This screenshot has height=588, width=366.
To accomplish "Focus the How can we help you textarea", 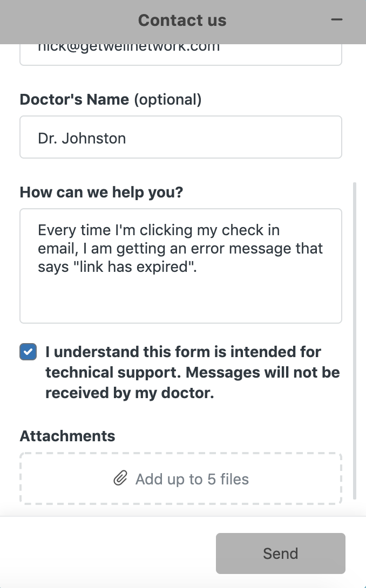I will click(180, 266).
